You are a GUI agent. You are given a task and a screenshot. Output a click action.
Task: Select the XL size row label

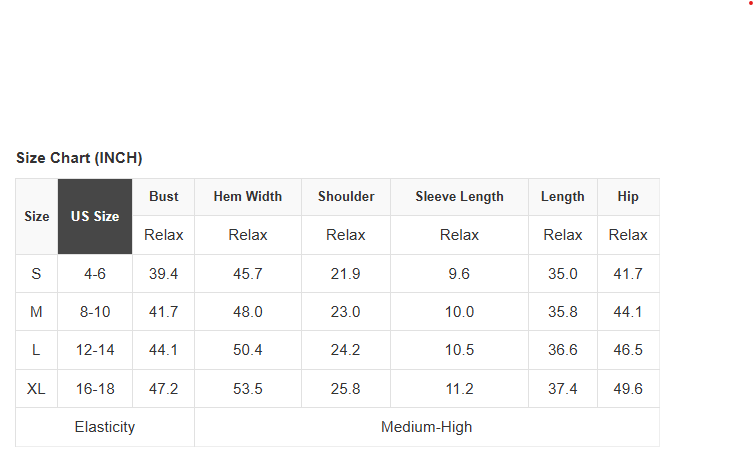click(x=37, y=389)
